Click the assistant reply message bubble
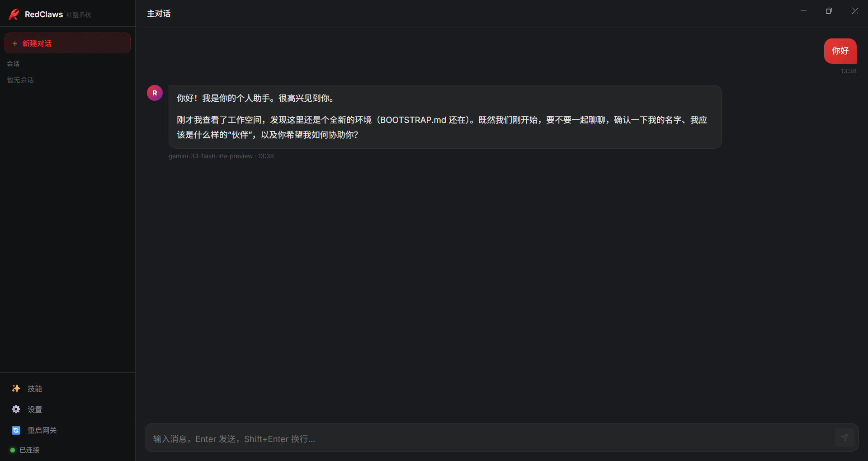868x461 pixels. click(445, 117)
